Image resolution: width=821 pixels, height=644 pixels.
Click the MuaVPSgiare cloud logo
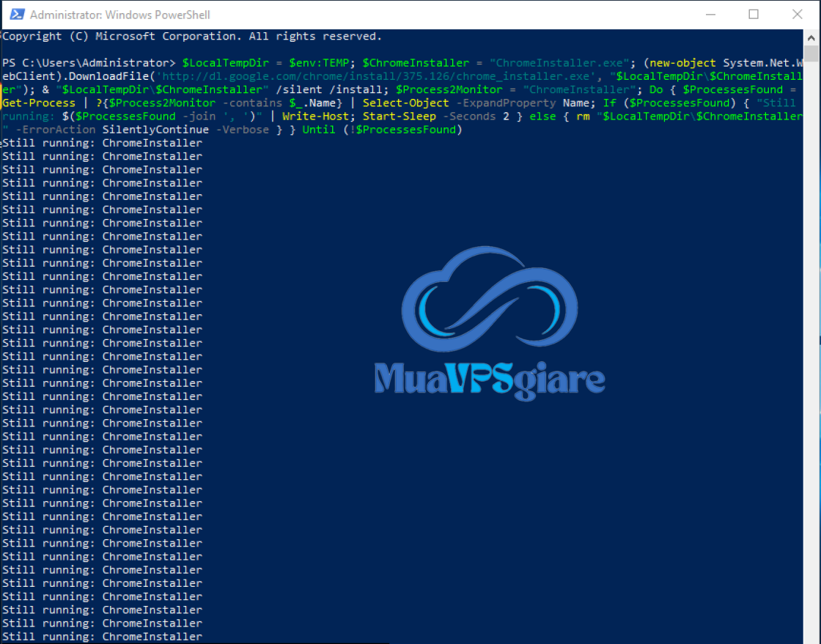(x=489, y=302)
